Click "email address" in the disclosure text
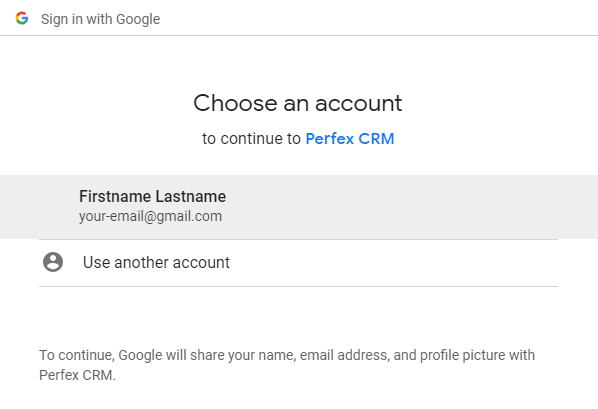Viewport: 598px width, 409px height. coord(345,355)
